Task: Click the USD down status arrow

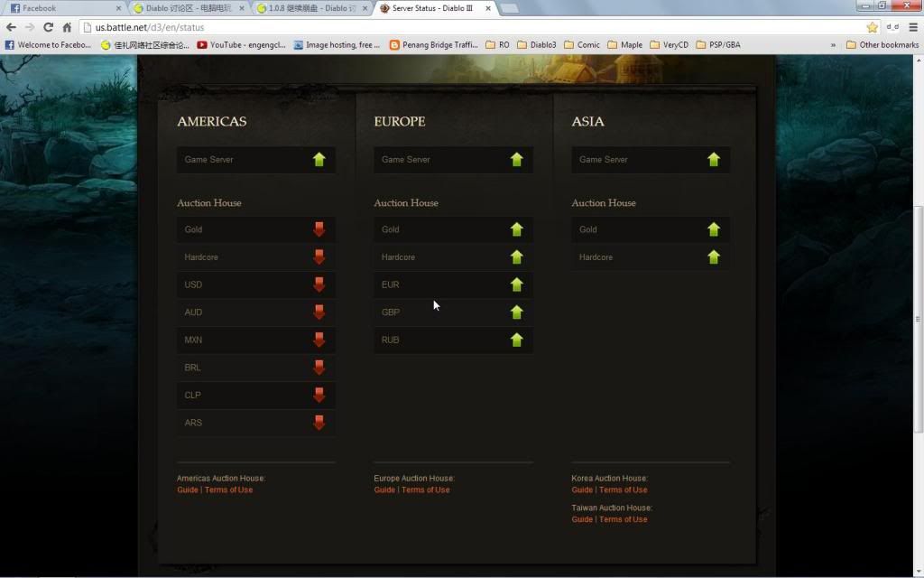Action: (319, 284)
